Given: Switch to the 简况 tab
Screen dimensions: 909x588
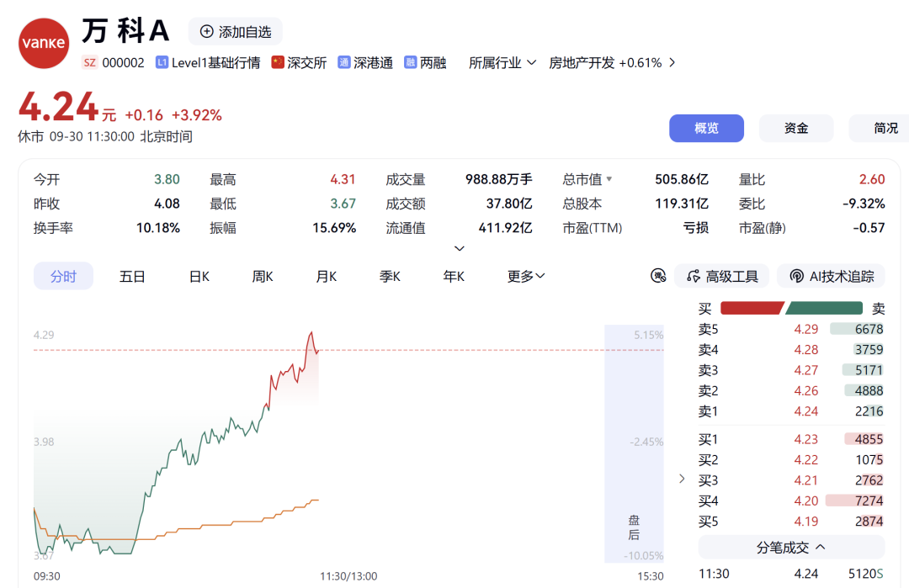Looking at the screenshot, I should pos(882,128).
